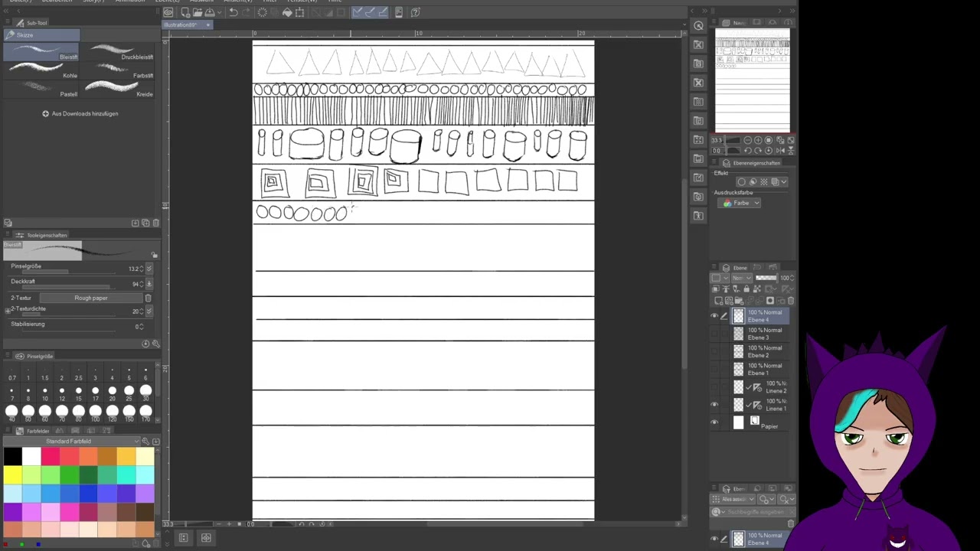Click the Save toolbar icon
Screen dimensions: 980x551
(209, 12)
